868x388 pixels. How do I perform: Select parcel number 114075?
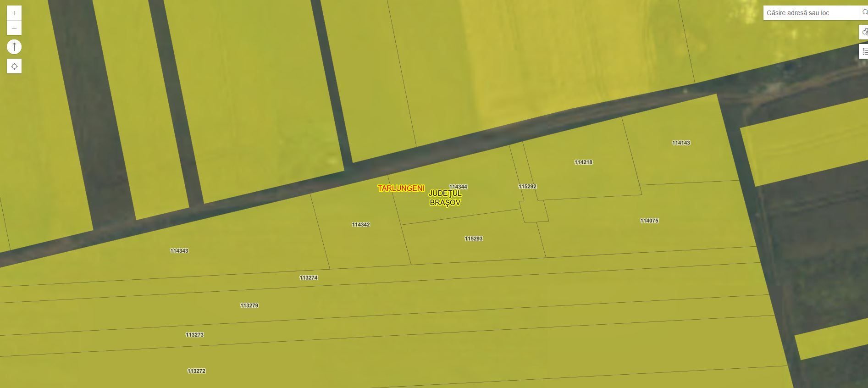649,221
